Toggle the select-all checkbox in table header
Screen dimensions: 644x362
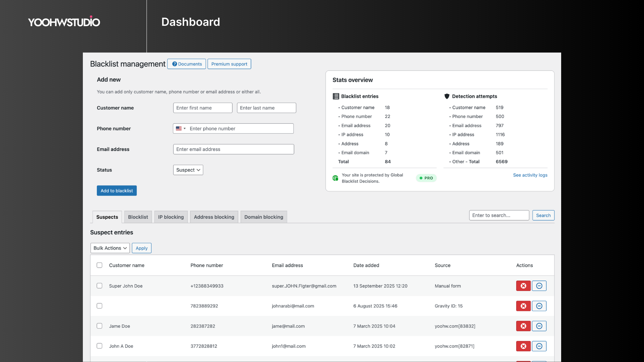[x=99, y=265]
